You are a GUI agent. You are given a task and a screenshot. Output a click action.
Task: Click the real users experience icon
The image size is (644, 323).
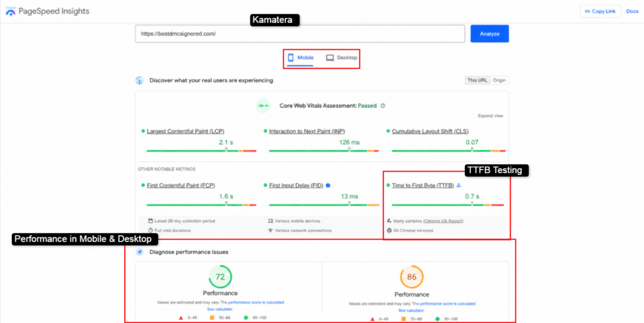click(x=140, y=81)
